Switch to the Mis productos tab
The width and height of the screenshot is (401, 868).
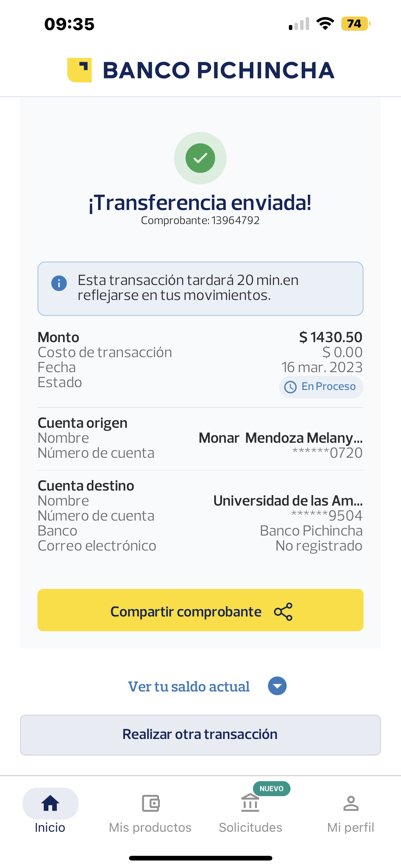(150, 828)
